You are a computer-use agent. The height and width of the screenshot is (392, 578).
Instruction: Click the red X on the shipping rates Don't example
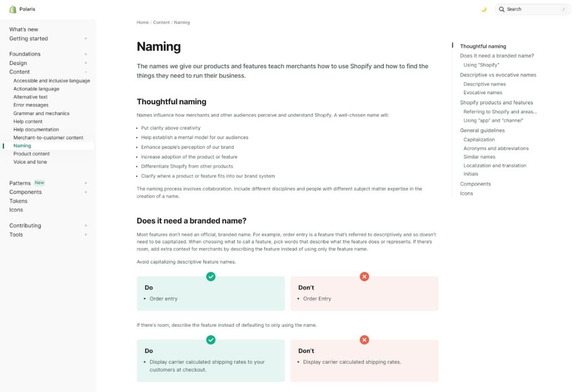364,340
